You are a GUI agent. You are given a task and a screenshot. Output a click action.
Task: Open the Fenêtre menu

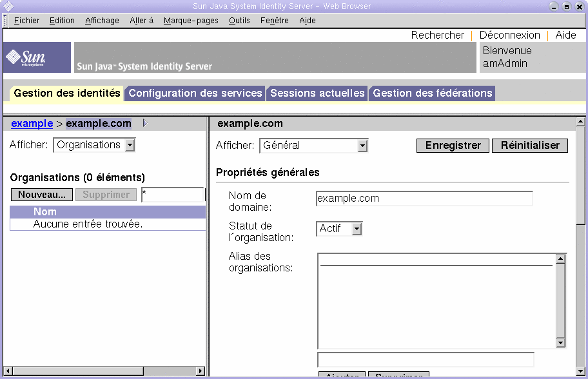275,21
